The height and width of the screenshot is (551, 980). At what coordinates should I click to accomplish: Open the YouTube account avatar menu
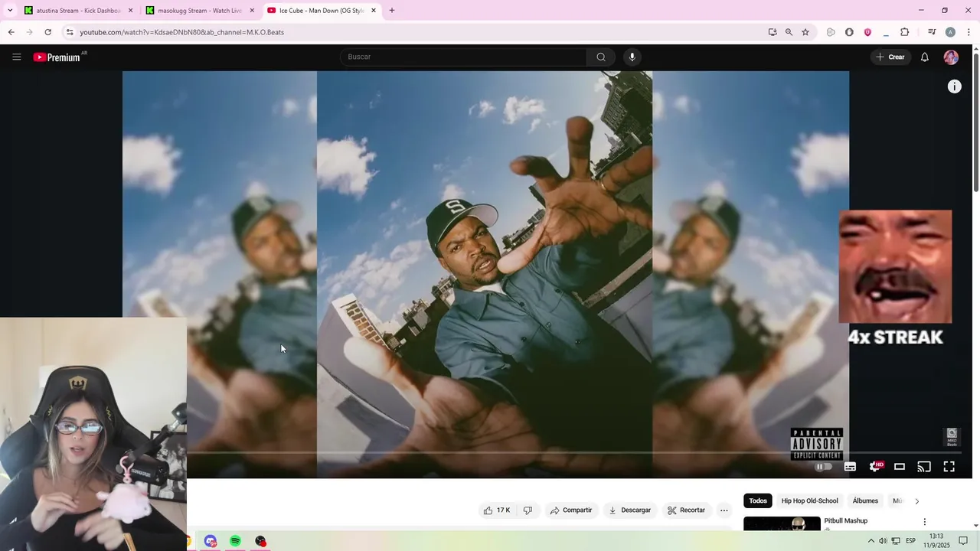coord(951,57)
